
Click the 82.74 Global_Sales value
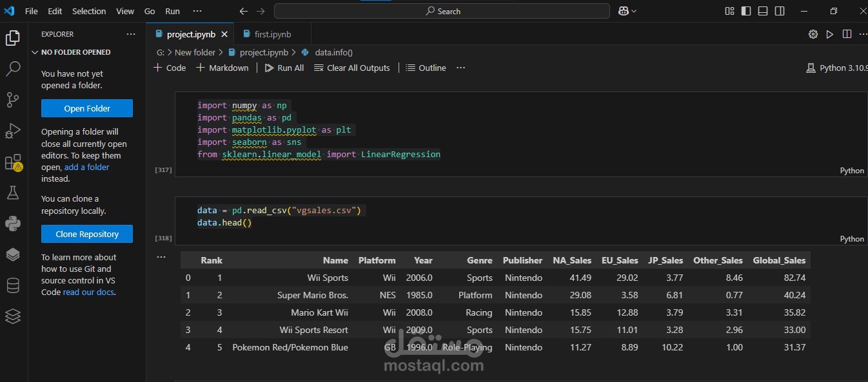pyautogui.click(x=794, y=278)
